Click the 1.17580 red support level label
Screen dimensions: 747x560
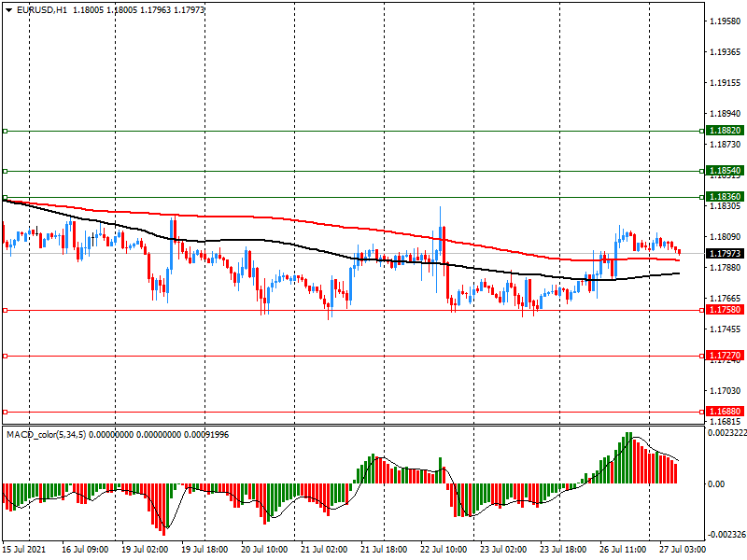pyautogui.click(x=725, y=310)
